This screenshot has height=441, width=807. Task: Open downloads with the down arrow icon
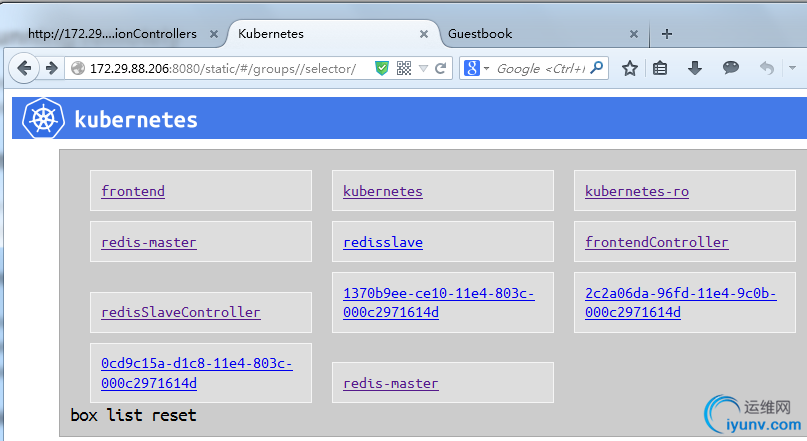pyautogui.click(x=695, y=68)
